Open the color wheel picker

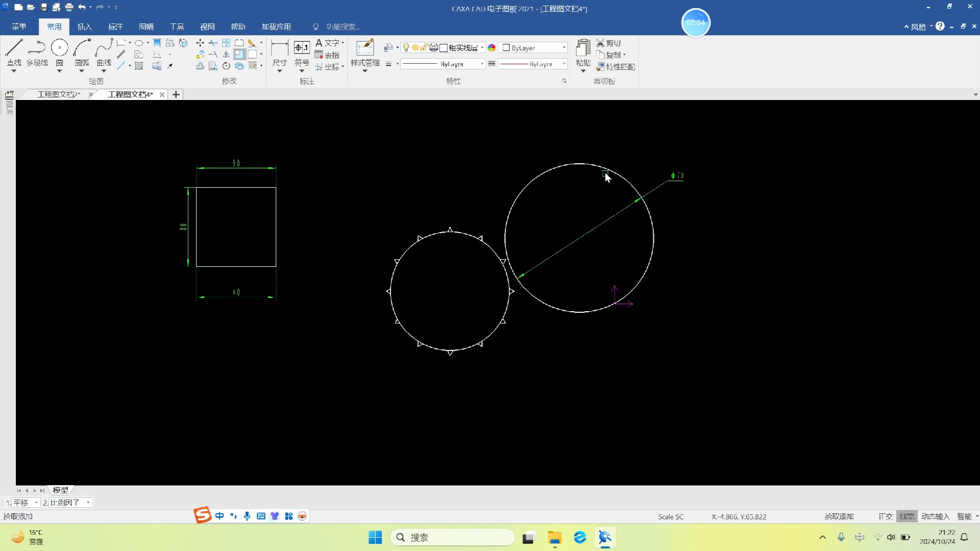click(x=492, y=47)
